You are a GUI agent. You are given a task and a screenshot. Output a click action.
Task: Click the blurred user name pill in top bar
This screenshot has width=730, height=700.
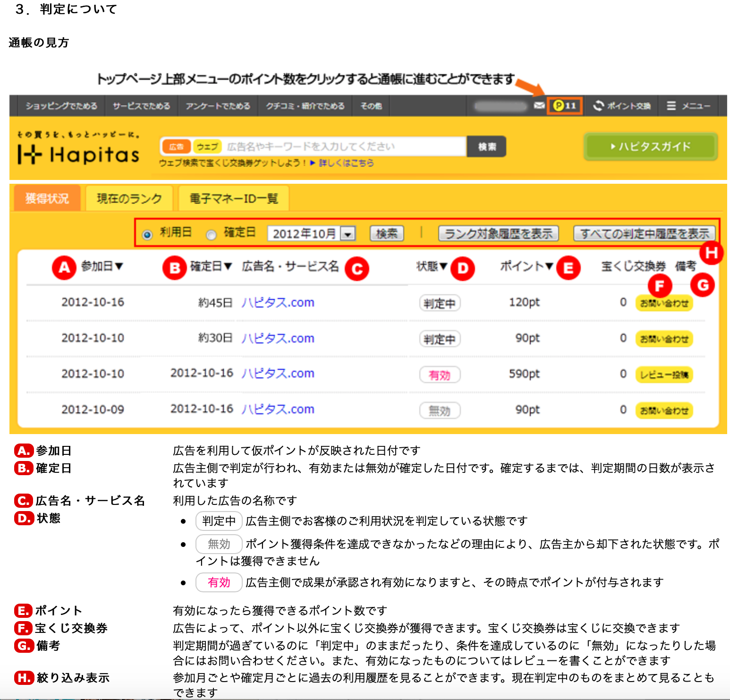point(501,106)
